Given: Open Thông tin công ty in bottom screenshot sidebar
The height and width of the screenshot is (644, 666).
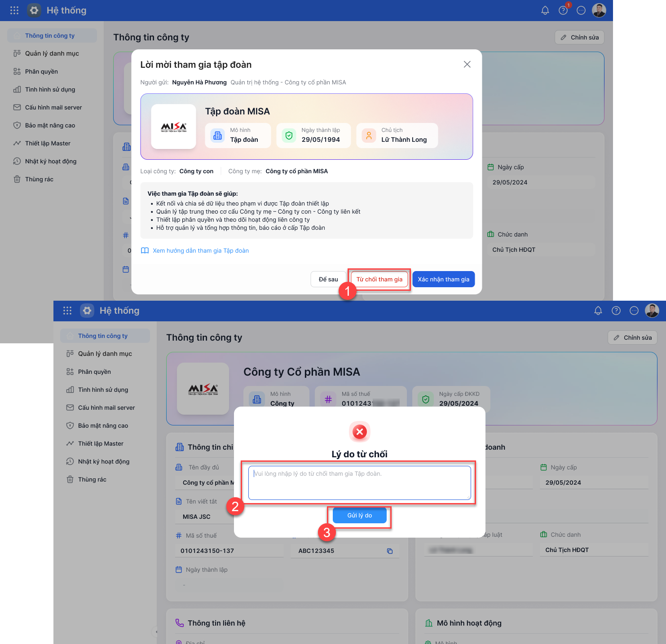Looking at the screenshot, I should click(105, 336).
